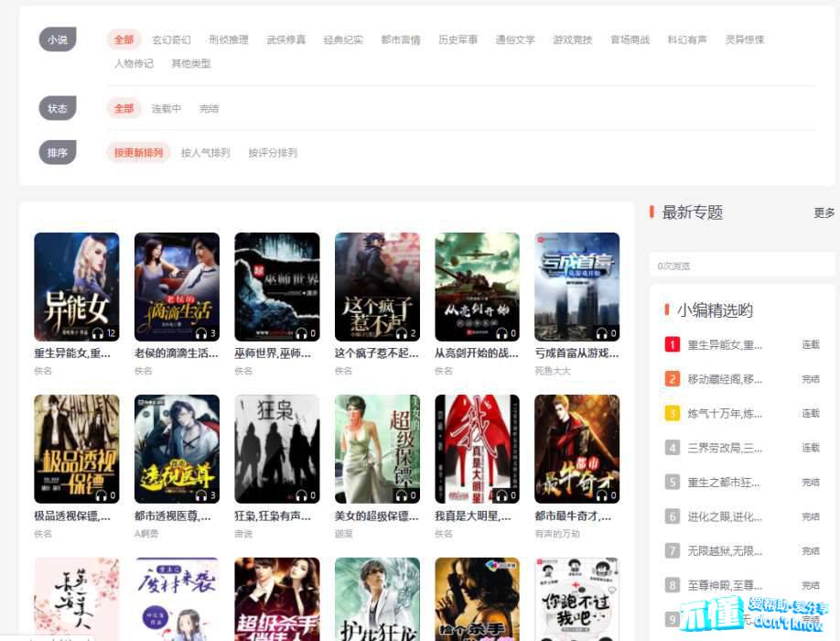
Task: Click headphone icon on 巫师世界 cover
Action: point(301,333)
